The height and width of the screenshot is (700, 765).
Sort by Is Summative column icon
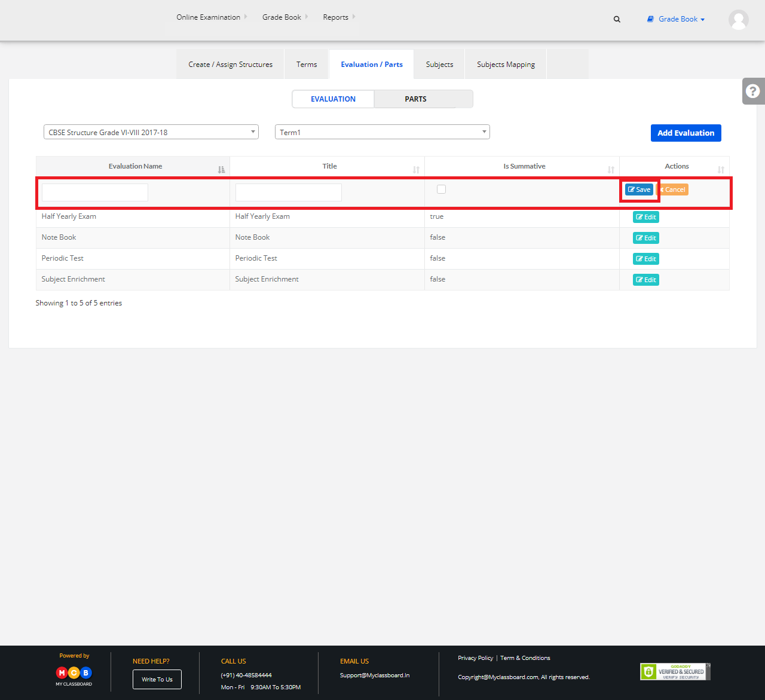(611, 170)
